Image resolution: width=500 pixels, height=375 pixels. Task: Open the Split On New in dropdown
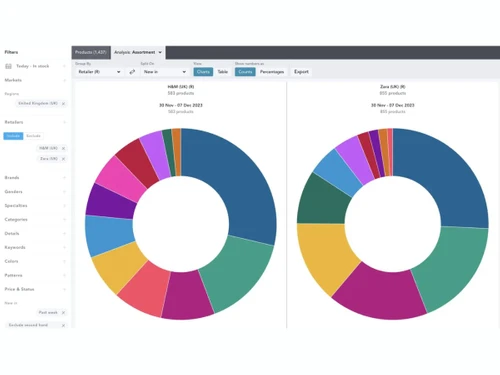pyautogui.click(x=164, y=72)
